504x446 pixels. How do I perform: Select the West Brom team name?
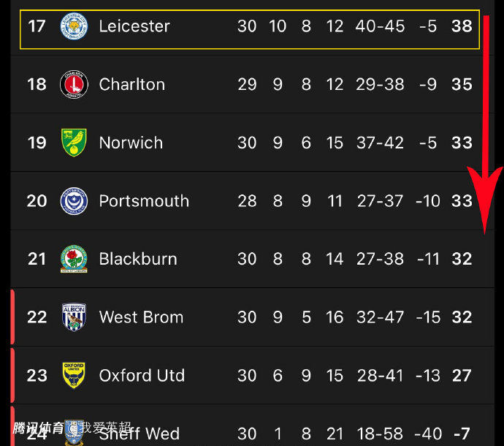tap(141, 317)
